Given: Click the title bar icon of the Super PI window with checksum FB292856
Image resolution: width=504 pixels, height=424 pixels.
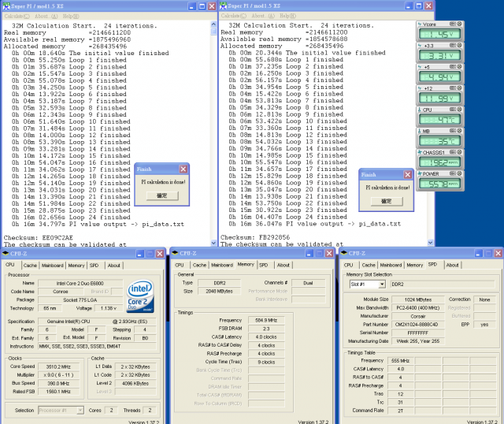Looking at the screenshot, I should click(223, 6).
